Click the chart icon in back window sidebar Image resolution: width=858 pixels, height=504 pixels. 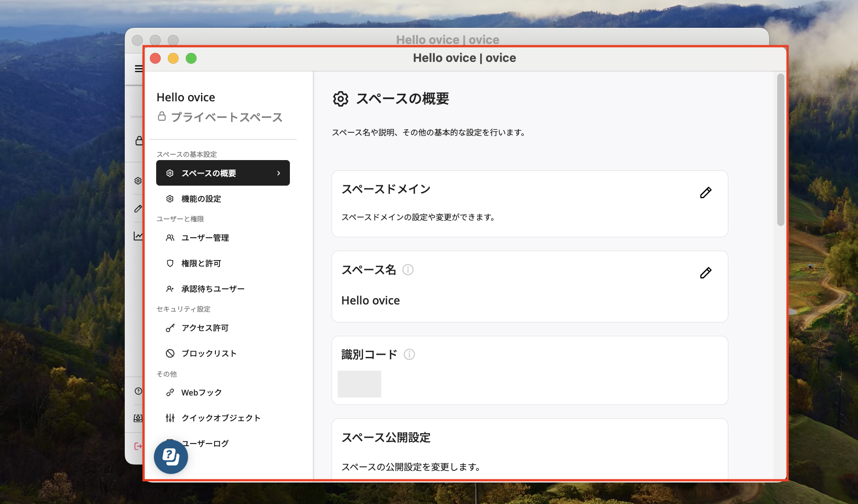[138, 236]
